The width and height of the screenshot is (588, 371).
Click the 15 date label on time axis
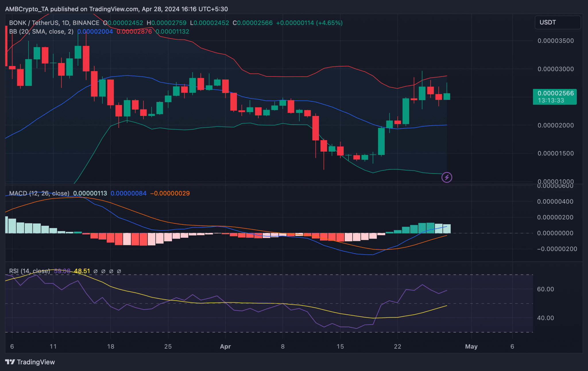(x=340, y=347)
